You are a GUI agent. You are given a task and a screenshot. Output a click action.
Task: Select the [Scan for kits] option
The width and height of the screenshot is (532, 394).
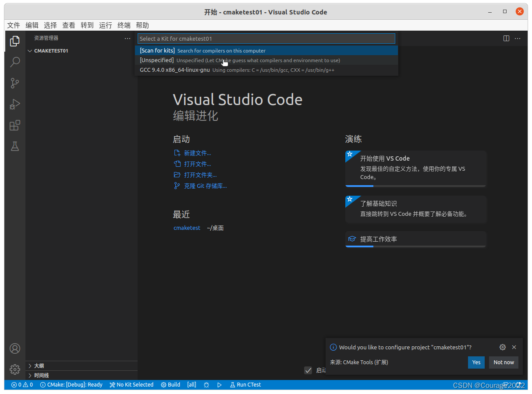coord(266,50)
